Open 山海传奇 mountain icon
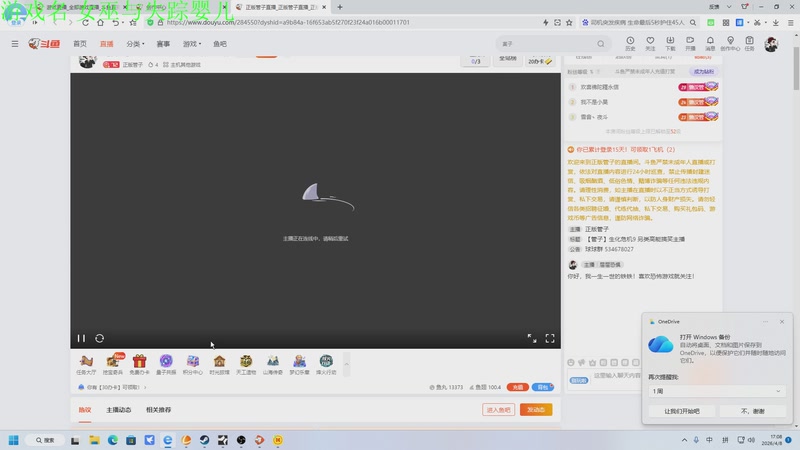 tap(272, 364)
